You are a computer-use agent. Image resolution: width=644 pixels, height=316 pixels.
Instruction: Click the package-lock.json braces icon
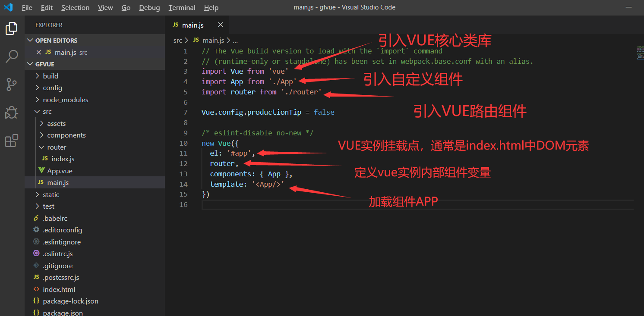[36, 301]
